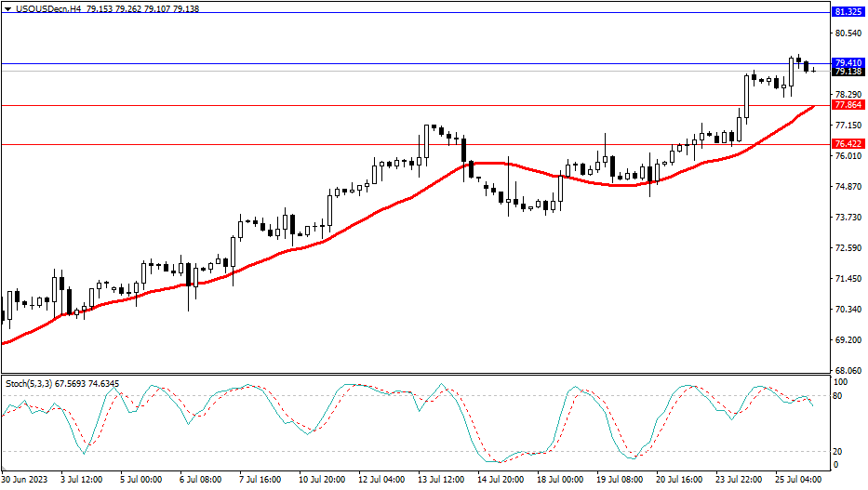This screenshot has width=868, height=490.
Task: Click the 30 Jun 2023 date label
Action: [x=26, y=480]
